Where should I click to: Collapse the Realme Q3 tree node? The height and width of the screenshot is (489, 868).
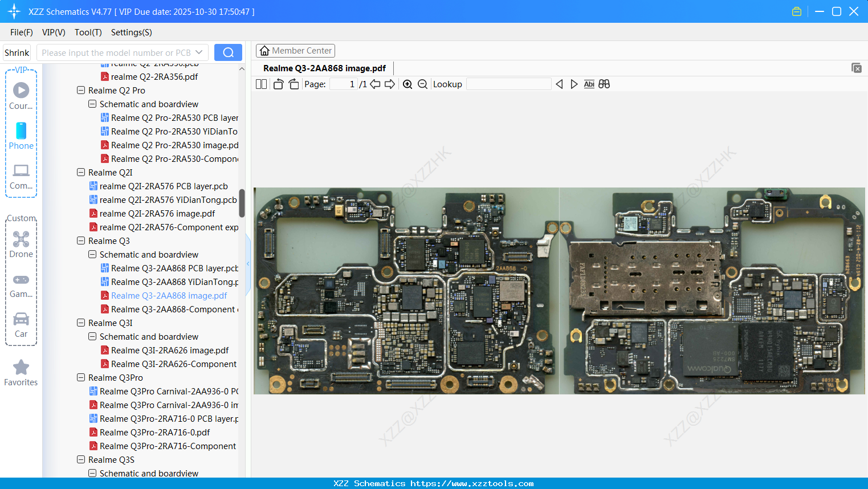pos(81,241)
